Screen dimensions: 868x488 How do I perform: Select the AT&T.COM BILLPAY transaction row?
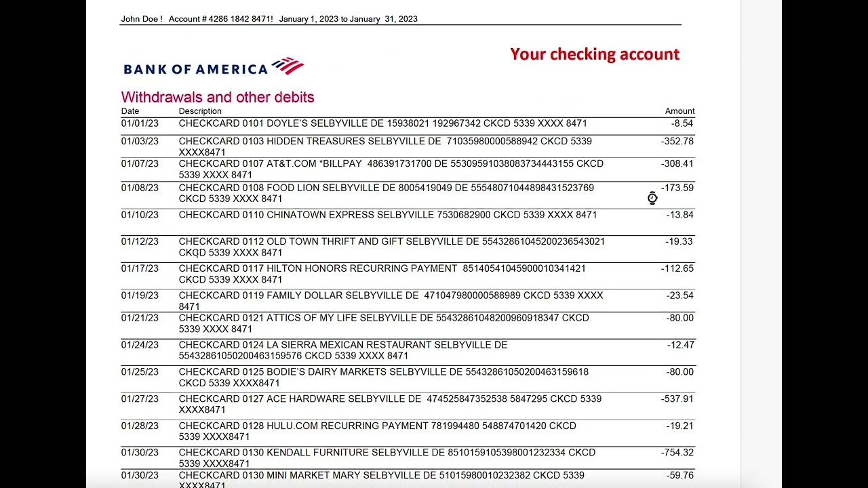tap(391, 169)
